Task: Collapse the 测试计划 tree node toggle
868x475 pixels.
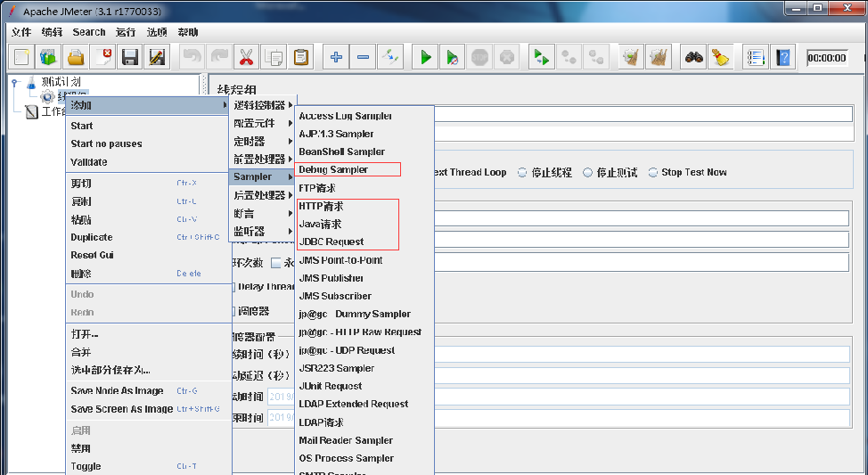Action: pos(15,82)
